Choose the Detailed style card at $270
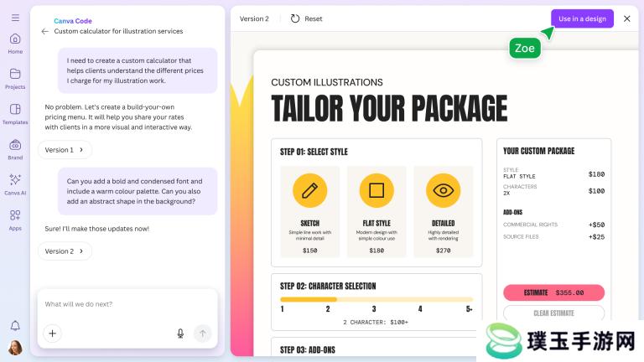The width and height of the screenshot is (644, 362). click(x=443, y=212)
